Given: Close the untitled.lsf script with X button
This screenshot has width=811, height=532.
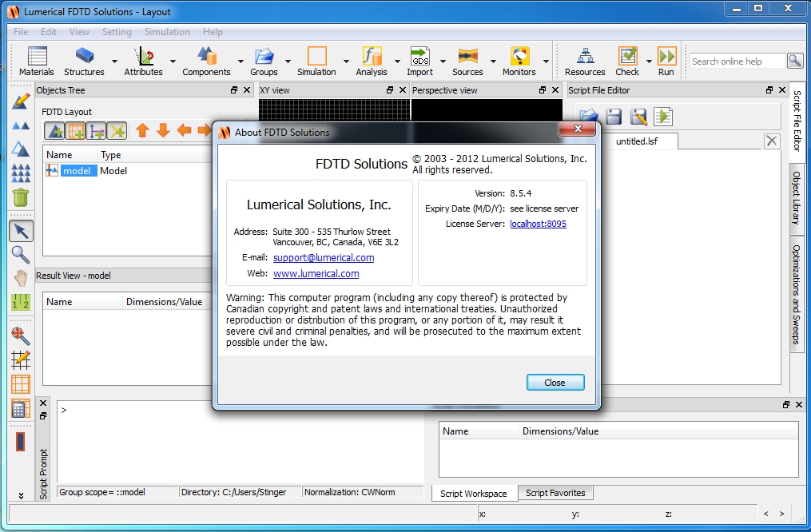Looking at the screenshot, I should pyautogui.click(x=772, y=141).
